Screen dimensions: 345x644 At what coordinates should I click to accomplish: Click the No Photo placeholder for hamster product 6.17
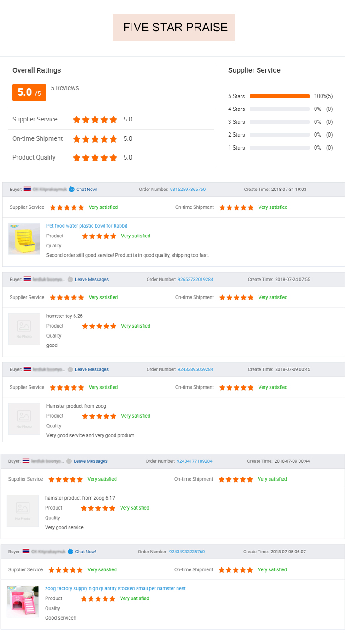coord(23,511)
